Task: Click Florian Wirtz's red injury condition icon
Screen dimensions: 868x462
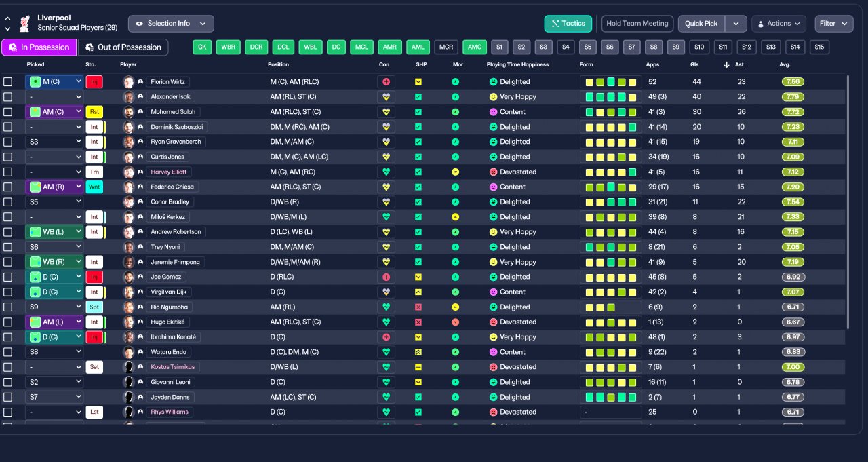Action: (387, 81)
